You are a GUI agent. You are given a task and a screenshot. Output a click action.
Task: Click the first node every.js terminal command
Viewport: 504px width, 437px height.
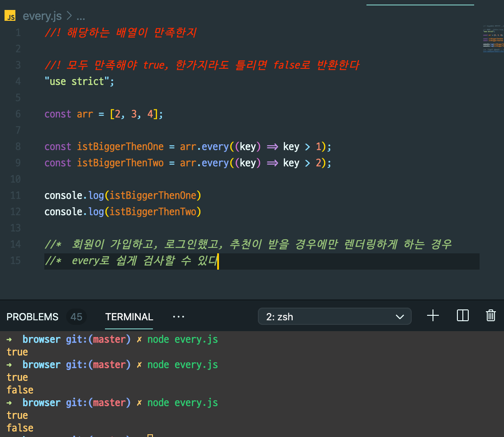183,339
